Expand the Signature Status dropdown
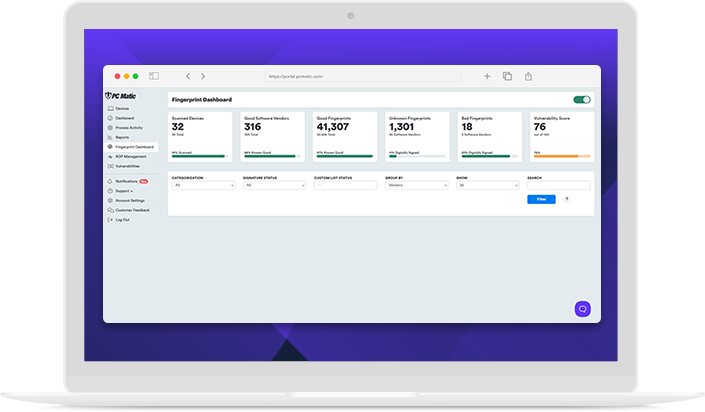This screenshot has height=412, width=705. (x=274, y=185)
